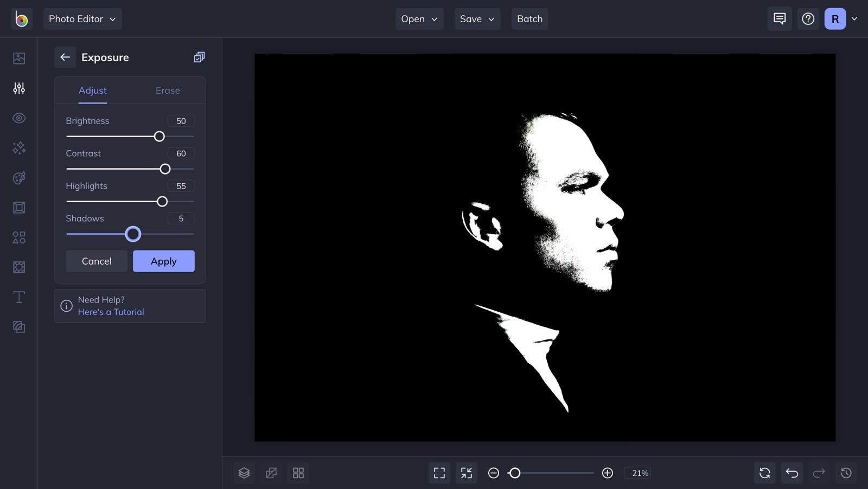Toggle the Touch Up eye icon
The width and height of the screenshot is (868, 489).
coord(19,118)
